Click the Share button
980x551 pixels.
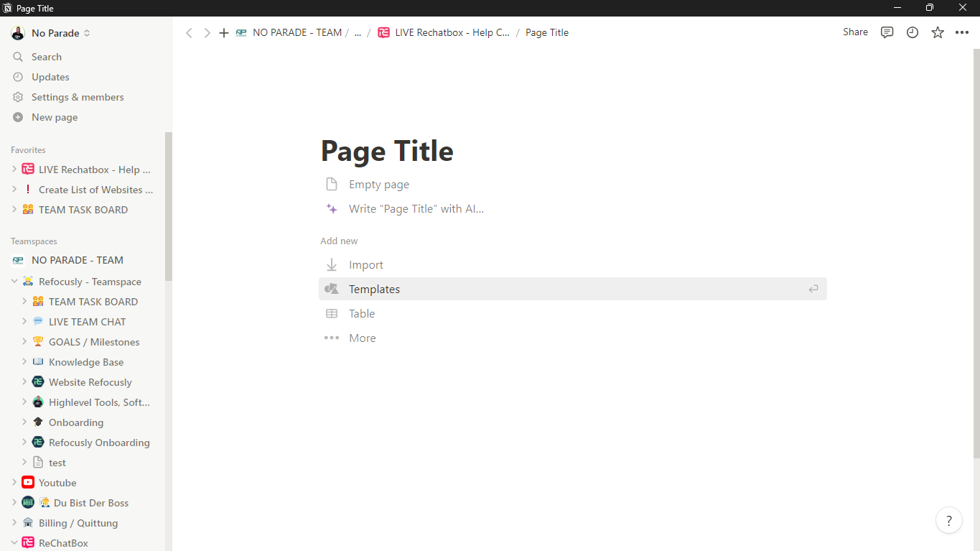click(x=855, y=32)
